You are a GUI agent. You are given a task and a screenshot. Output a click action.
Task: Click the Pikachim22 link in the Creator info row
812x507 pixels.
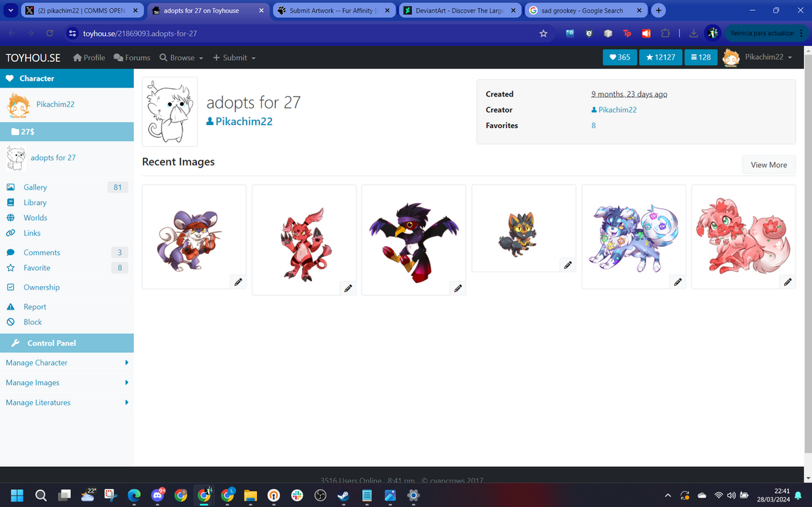click(614, 110)
